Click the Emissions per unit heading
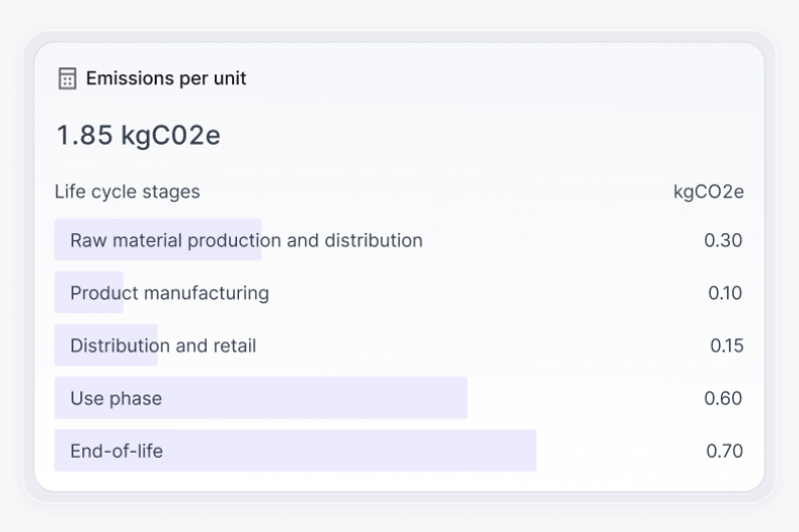The height and width of the screenshot is (532, 799). tap(166, 78)
